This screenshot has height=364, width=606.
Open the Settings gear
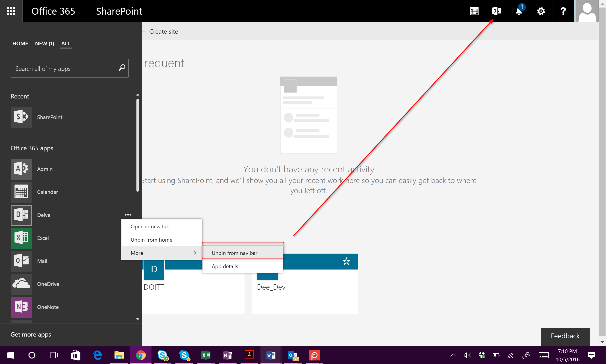coord(541,11)
